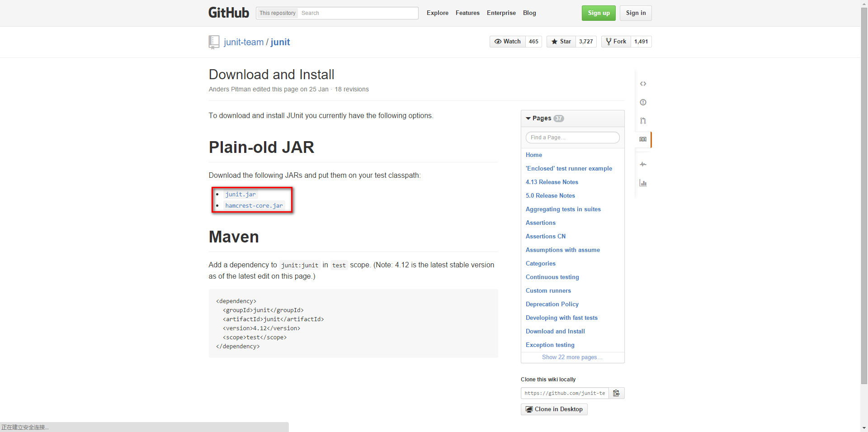
Task: Click the scrollbar up arrow
Action: click(864, 3)
